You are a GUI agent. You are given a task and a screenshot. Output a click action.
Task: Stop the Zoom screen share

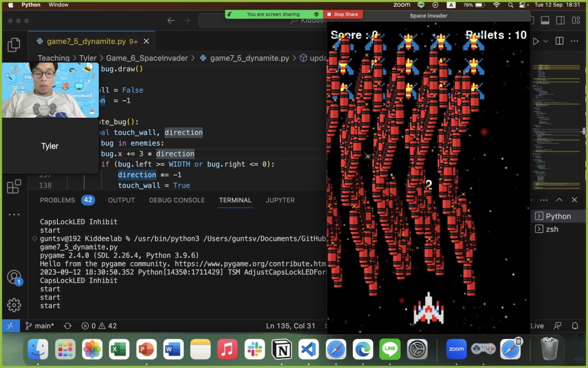tap(343, 14)
